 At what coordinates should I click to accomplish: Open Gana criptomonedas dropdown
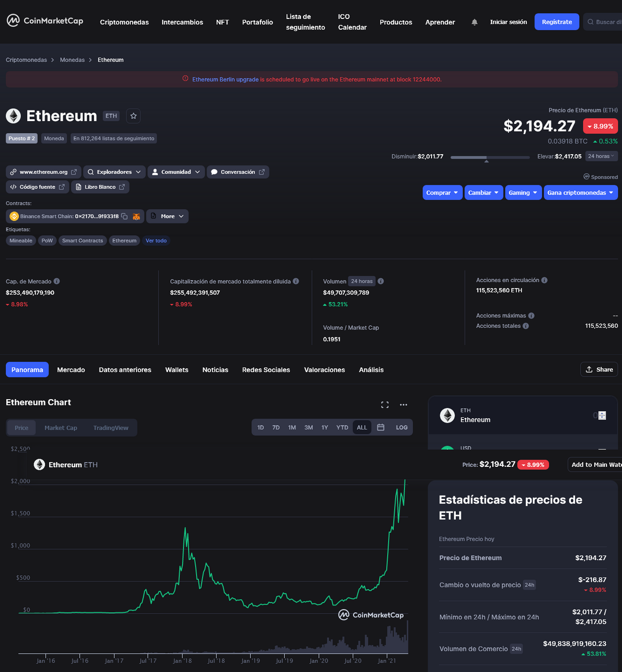(581, 193)
